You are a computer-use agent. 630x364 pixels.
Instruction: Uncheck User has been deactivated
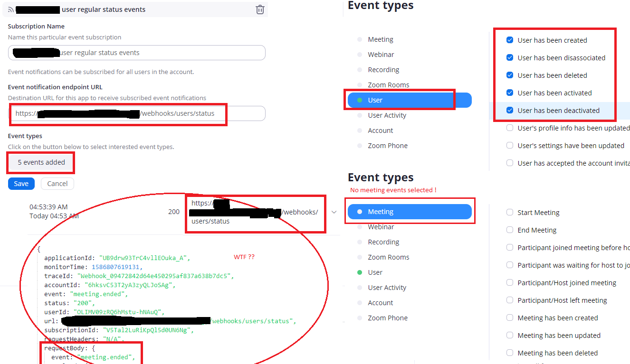(x=510, y=111)
